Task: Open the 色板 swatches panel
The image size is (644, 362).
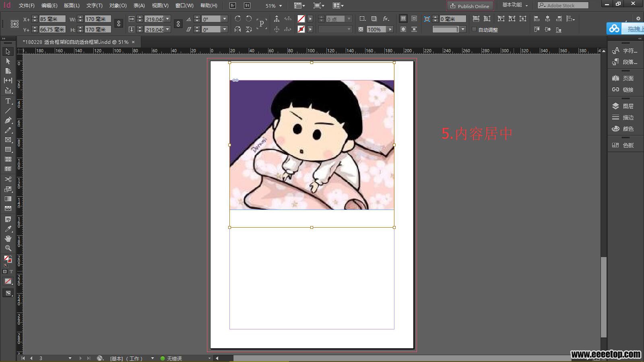Action: coord(624,145)
